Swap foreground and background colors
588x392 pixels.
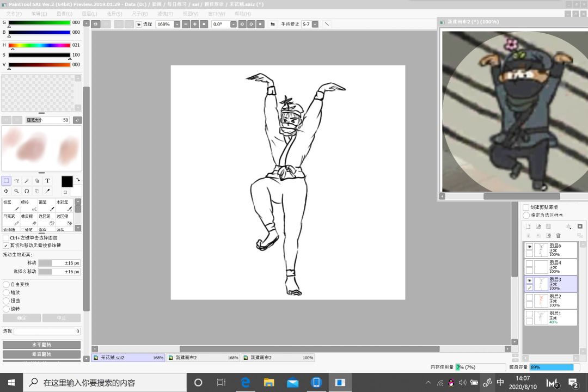(78, 180)
